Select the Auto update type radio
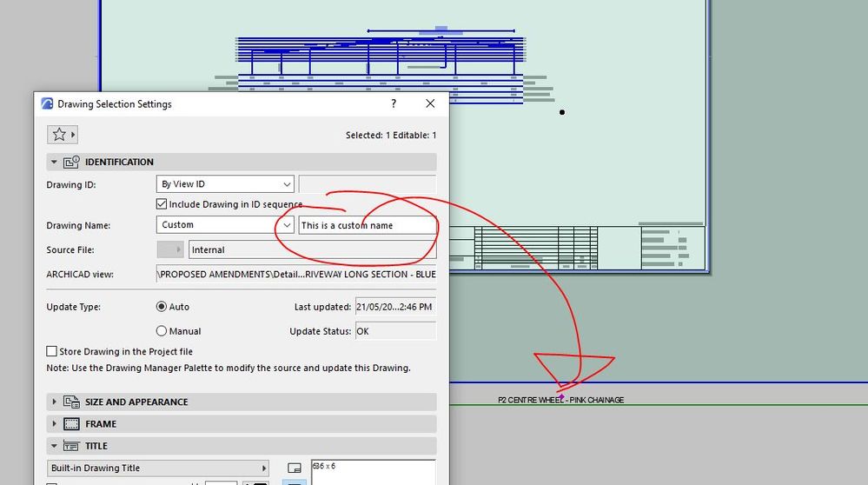 [x=161, y=306]
